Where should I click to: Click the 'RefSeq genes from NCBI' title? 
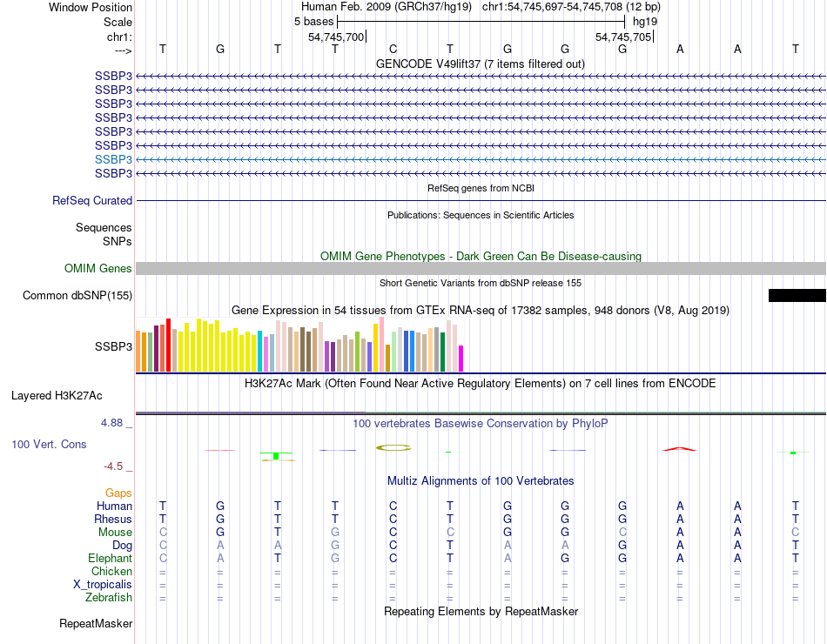coord(481,188)
